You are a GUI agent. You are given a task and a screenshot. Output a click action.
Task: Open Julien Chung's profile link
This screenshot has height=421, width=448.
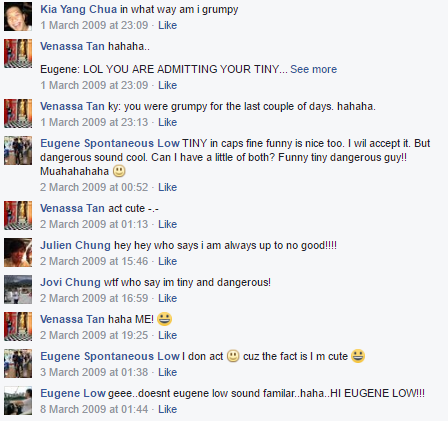pos(75,245)
